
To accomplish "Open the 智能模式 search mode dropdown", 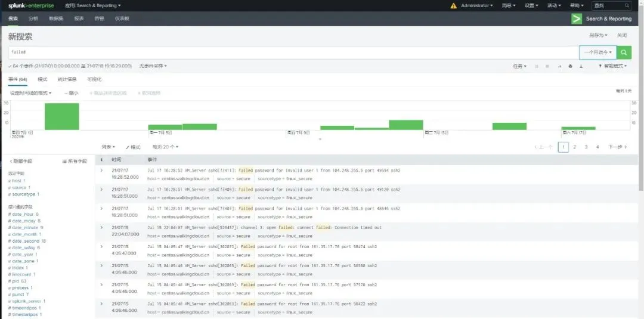I will pyautogui.click(x=613, y=66).
